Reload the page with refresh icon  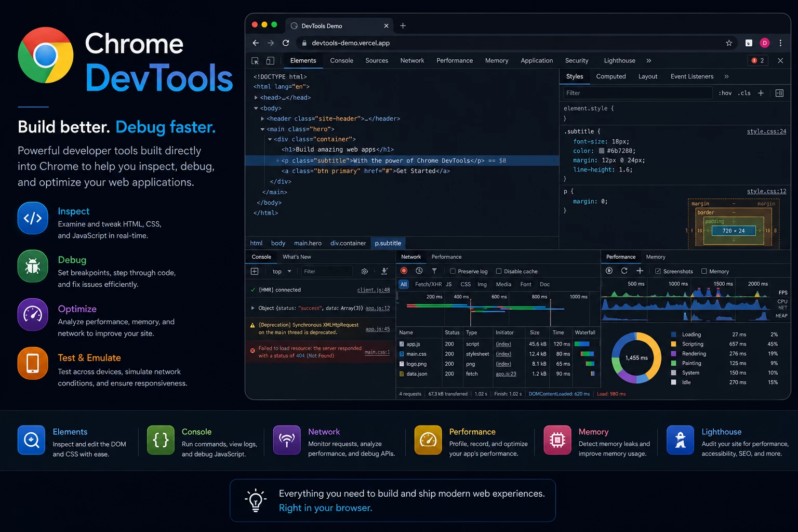tap(286, 43)
